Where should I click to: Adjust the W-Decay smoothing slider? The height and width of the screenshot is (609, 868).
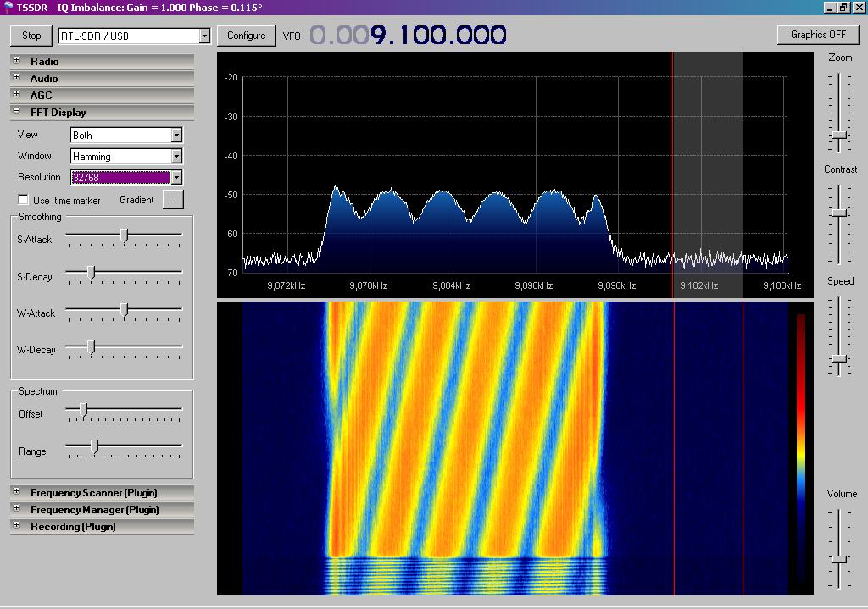point(92,346)
